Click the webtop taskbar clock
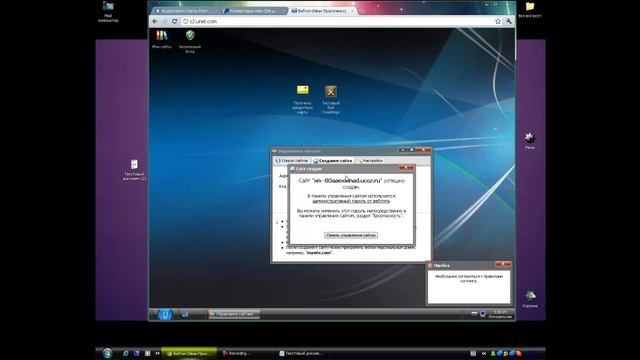Viewport: 640px width, 360px height. pyautogui.click(x=500, y=314)
